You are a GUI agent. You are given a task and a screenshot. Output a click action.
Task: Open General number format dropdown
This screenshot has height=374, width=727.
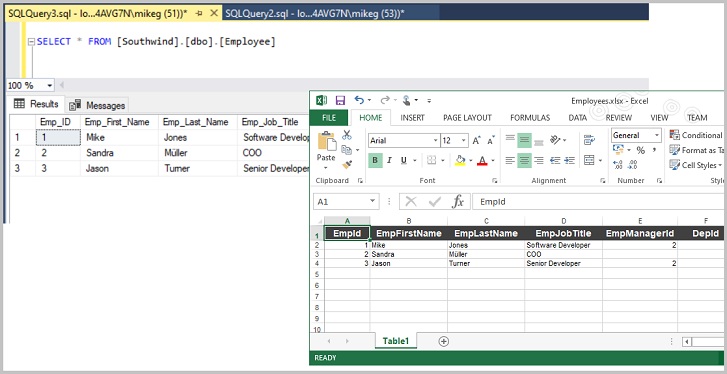point(657,135)
